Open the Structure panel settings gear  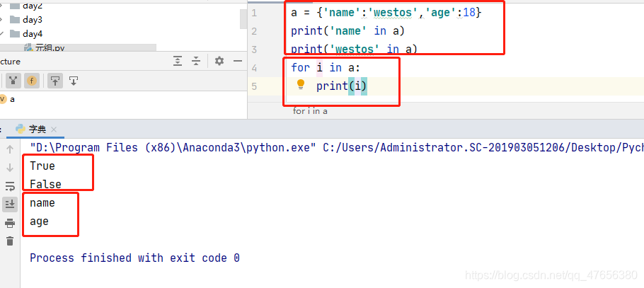[219, 62]
